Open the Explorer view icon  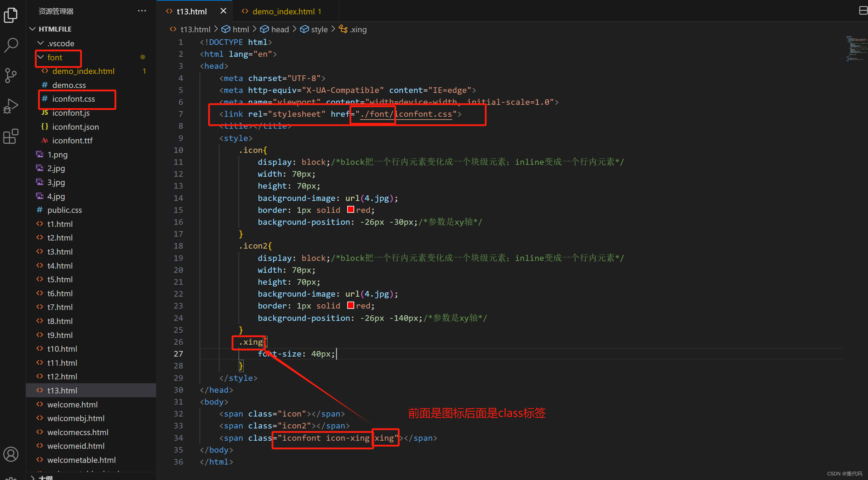(11, 15)
